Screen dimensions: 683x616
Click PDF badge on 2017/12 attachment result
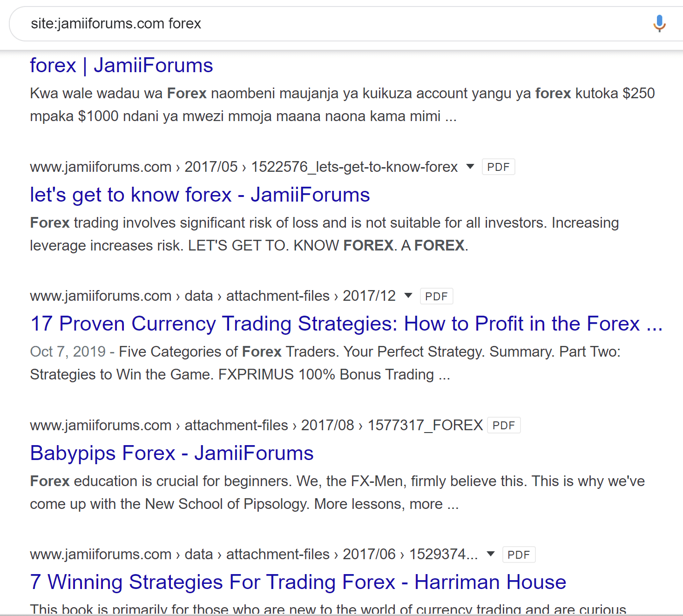point(436,296)
